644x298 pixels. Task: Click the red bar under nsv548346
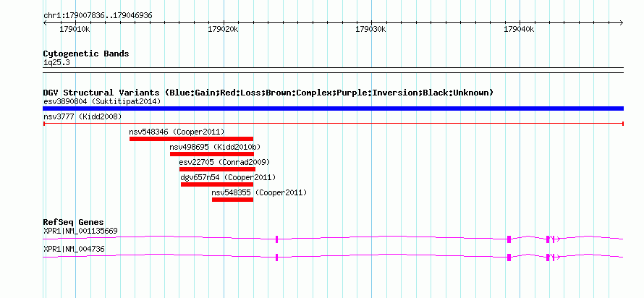pos(192,139)
